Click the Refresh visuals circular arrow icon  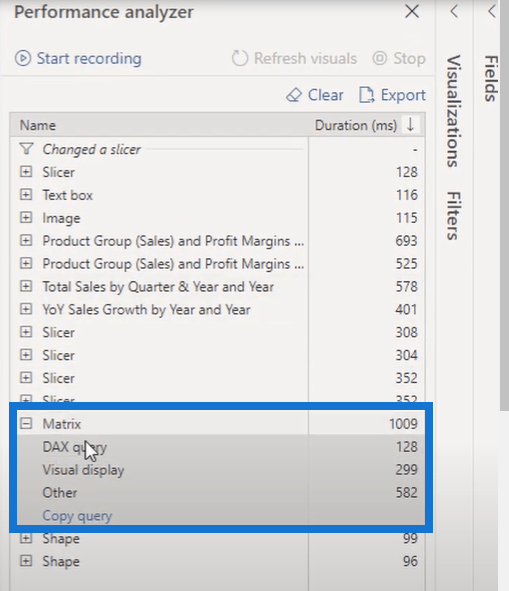pos(240,58)
